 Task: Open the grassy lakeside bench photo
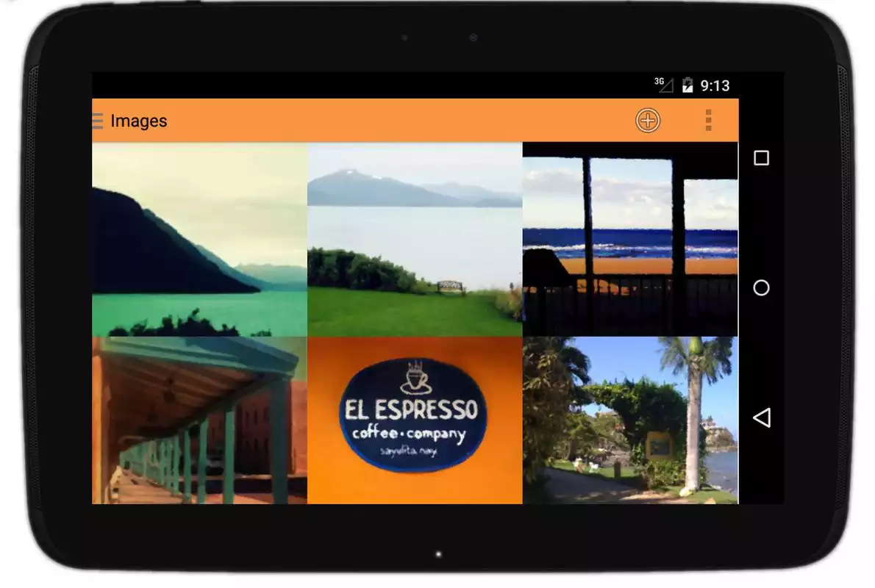tap(415, 240)
